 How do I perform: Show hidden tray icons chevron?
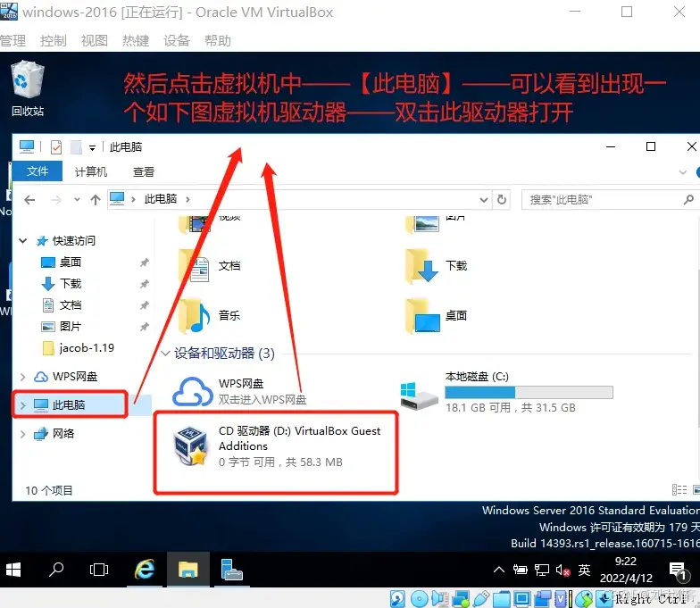499,570
